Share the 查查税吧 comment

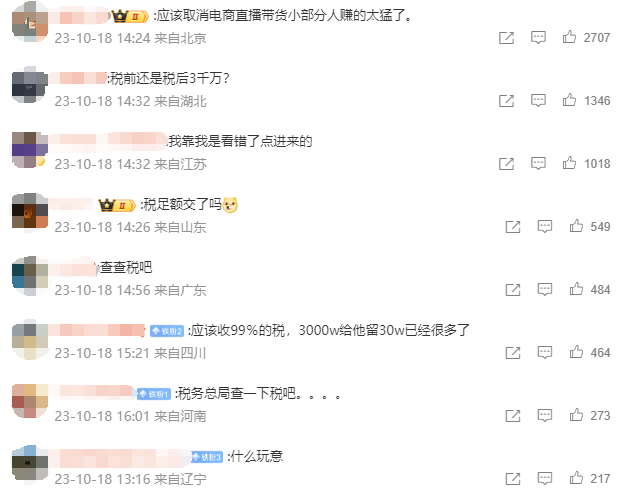pos(513,289)
